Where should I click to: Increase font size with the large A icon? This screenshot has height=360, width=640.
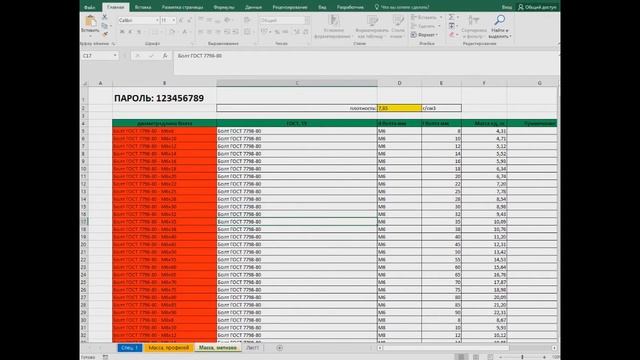181,20
